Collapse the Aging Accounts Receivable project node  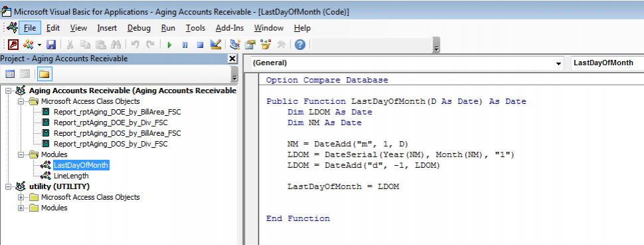(x=8, y=91)
